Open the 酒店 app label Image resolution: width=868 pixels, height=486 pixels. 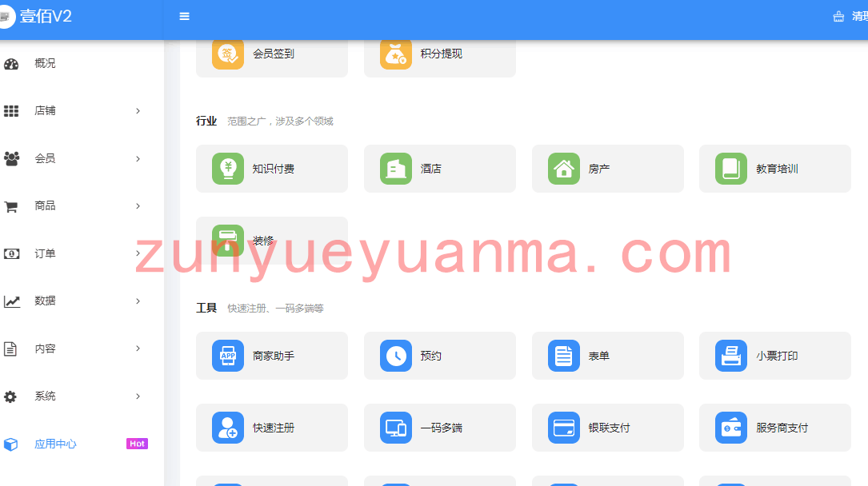[x=430, y=169]
